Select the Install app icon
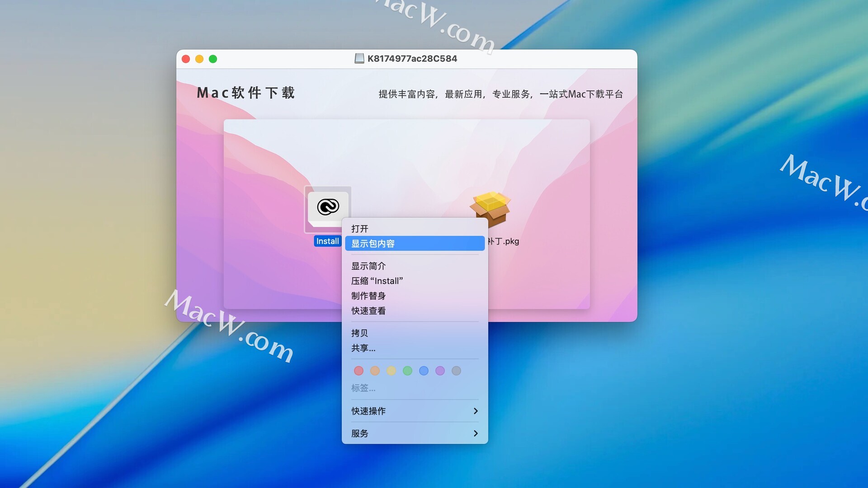The width and height of the screenshot is (868, 488). pos(328,209)
